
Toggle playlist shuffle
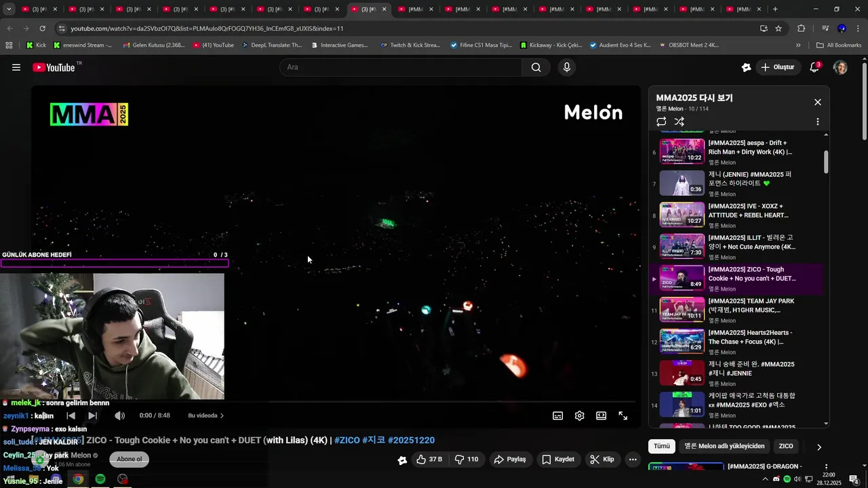pyautogui.click(x=679, y=121)
